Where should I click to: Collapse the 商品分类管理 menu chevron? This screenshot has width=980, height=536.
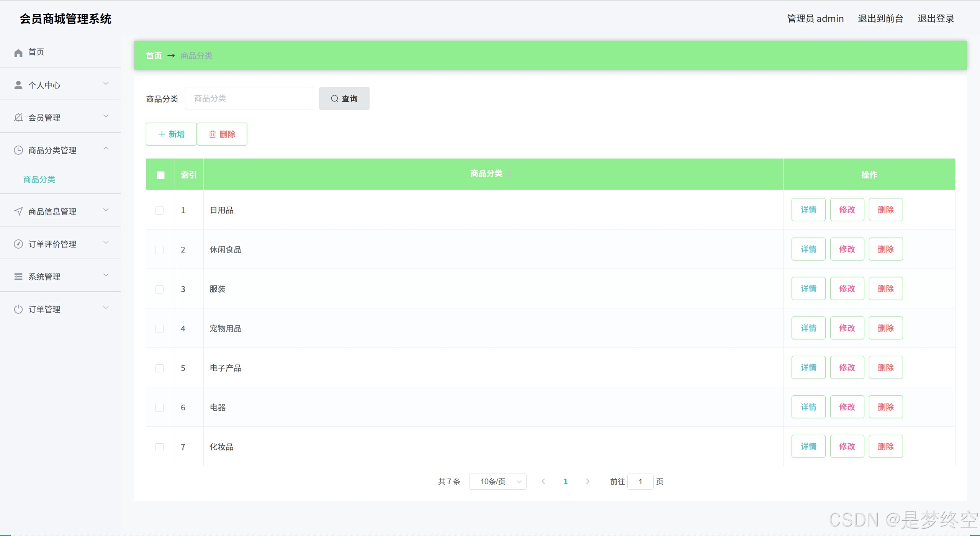tap(106, 149)
